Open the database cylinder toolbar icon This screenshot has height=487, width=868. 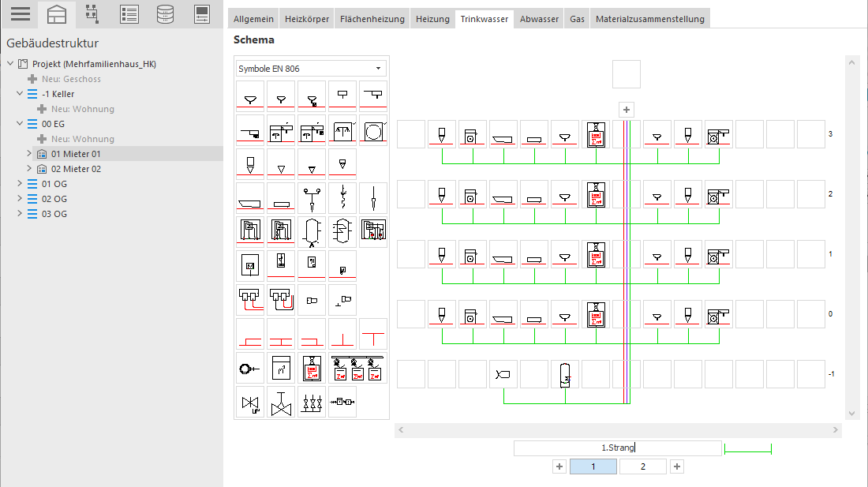tap(165, 14)
